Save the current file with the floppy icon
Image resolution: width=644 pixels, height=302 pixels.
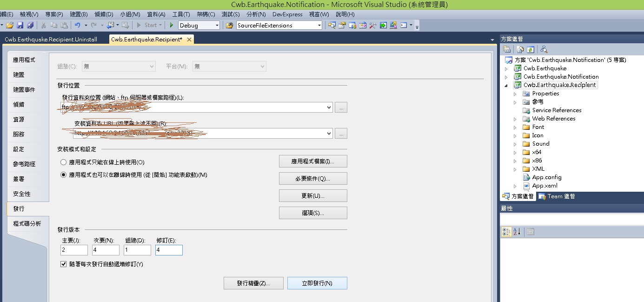(20, 25)
